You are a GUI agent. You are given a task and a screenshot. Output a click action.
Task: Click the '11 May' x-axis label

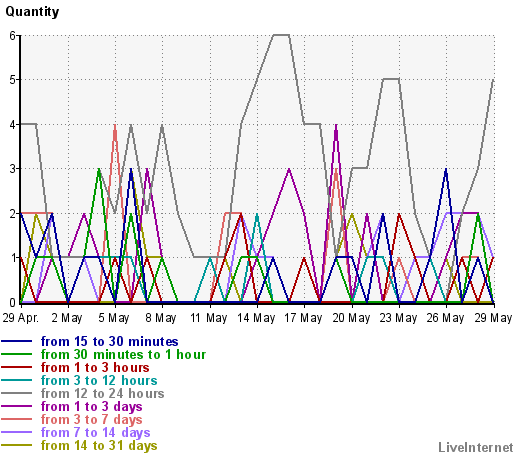coord(209,318)
